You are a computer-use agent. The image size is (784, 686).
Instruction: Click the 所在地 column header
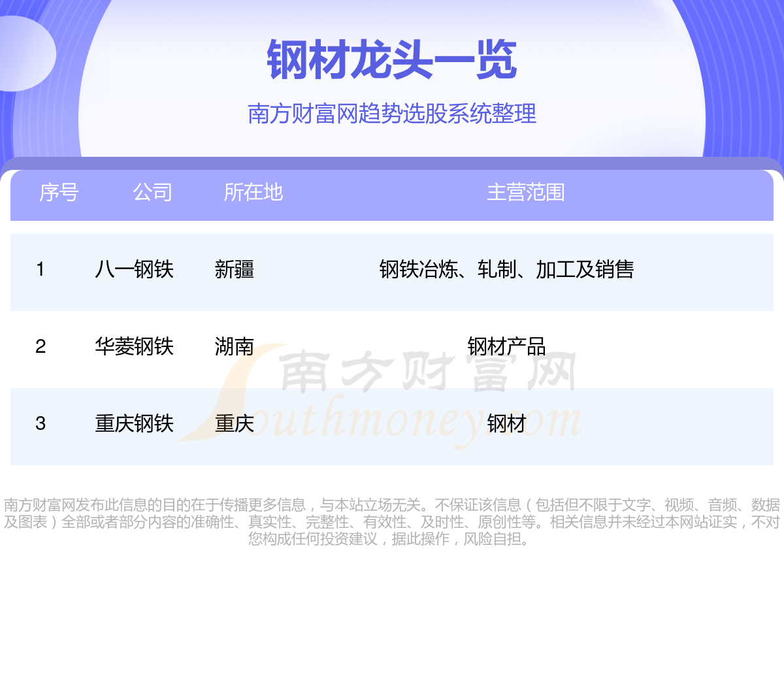pos(253,192)
